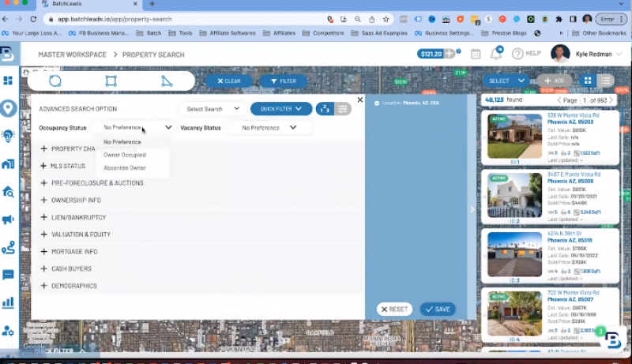Image resolution: width=632 pixels, height=364 pixels.
Task: Choose Absentee Owner option
Action: coord(125,168)
